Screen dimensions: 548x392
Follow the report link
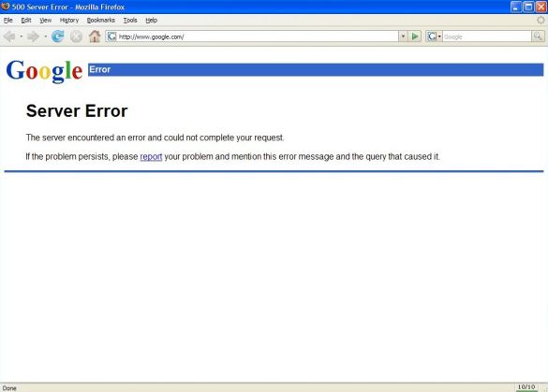tap(151, 157)
